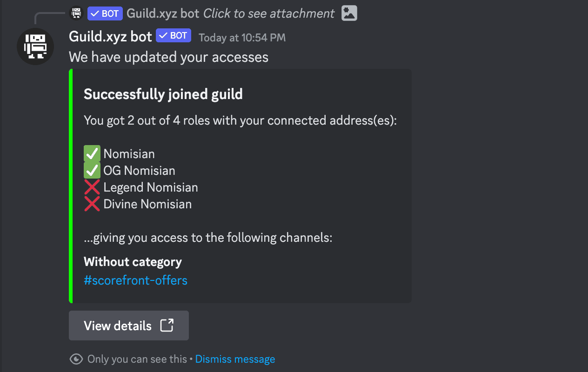
Task: Click the Dismiss message link
Action: coord(235,359)
